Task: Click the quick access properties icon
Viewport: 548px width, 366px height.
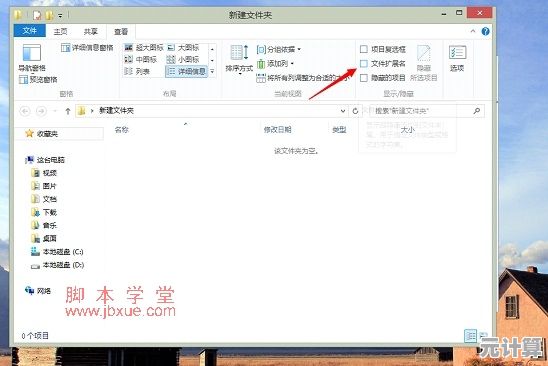Action: [37, 15]
